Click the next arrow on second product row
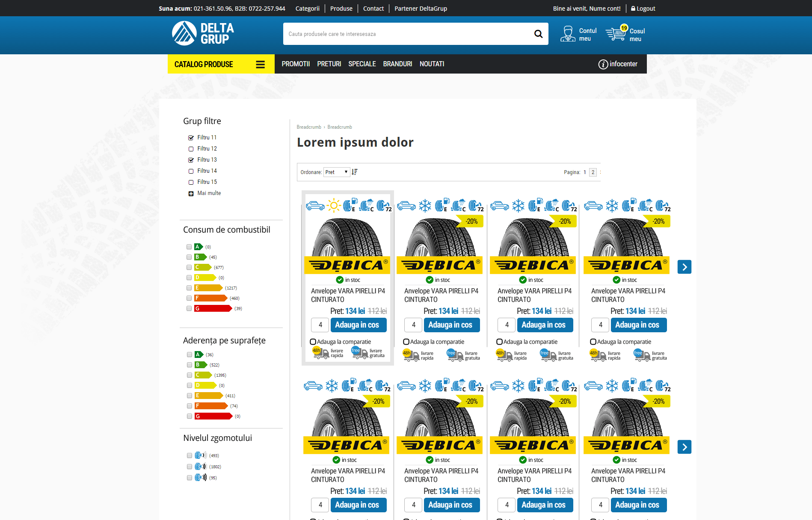Image resolution: width=812 pixels, height=520 pixels. 685,447
